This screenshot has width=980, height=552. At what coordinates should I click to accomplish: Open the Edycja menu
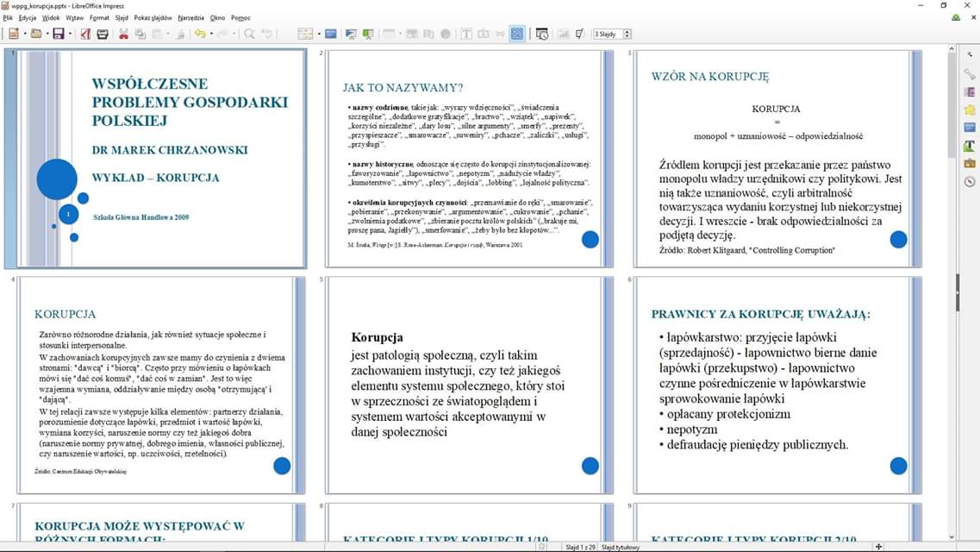tap(28, 17)
